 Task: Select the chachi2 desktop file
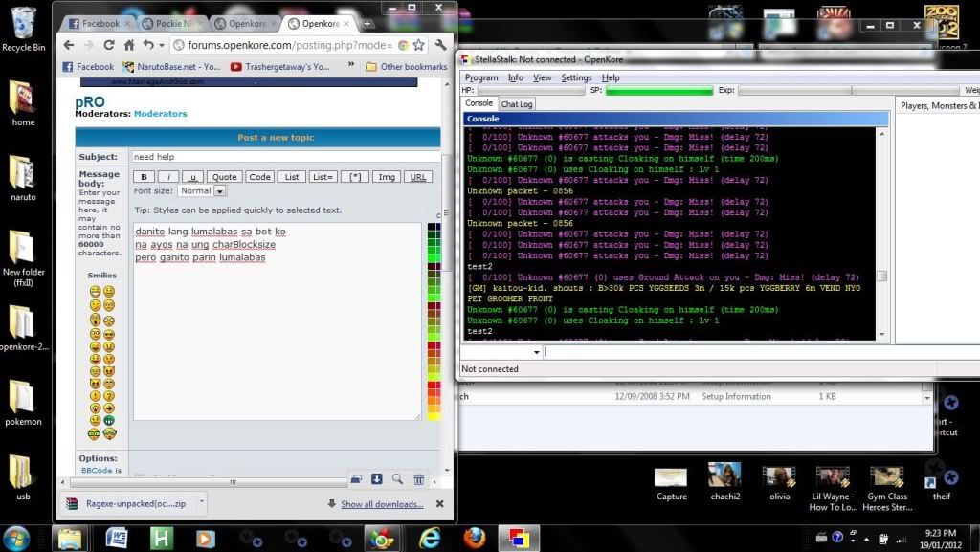pos(725,481)
